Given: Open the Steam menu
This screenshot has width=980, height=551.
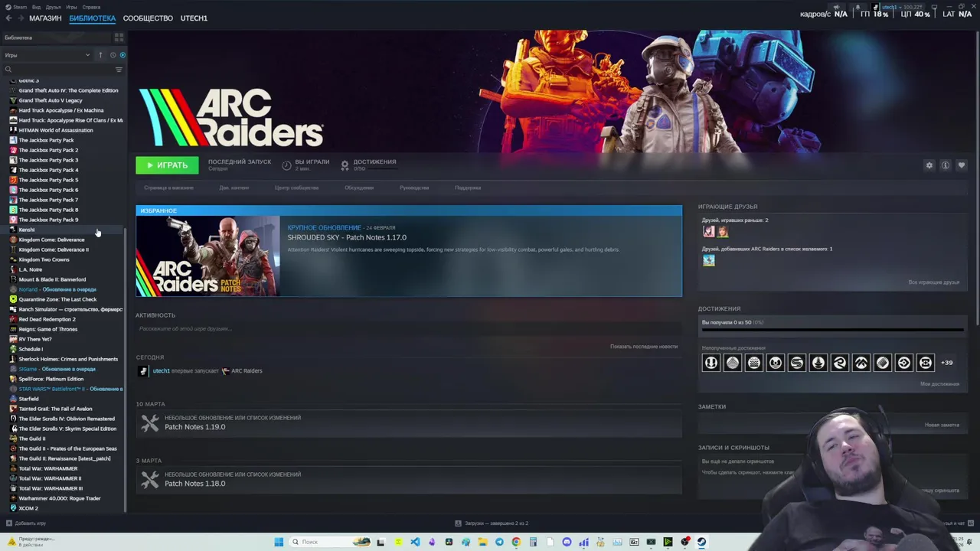Looking at the screenshot, I should pos(19,7).
